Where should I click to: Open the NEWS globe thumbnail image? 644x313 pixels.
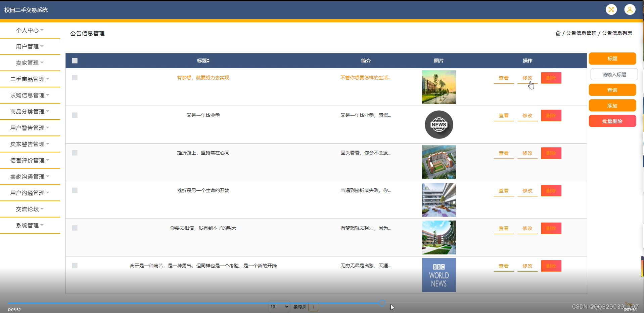point(439,125)
